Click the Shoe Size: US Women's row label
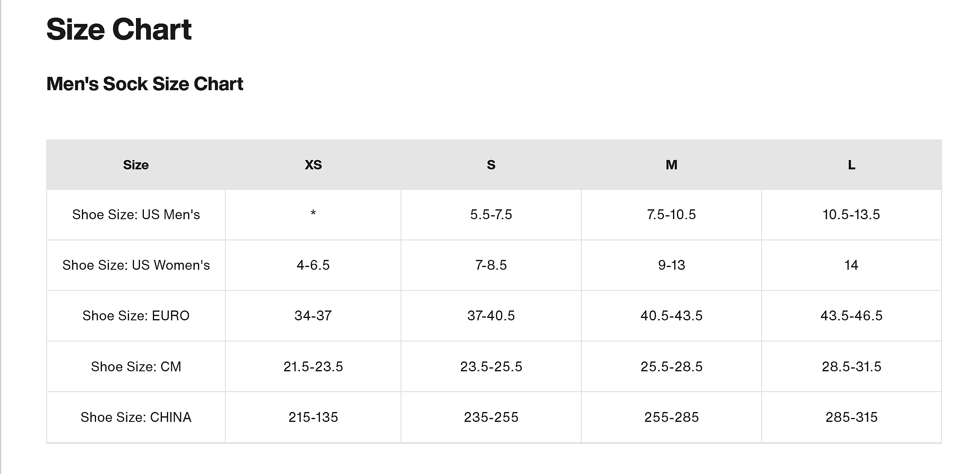The image size is (980, 474). point(136,265)
